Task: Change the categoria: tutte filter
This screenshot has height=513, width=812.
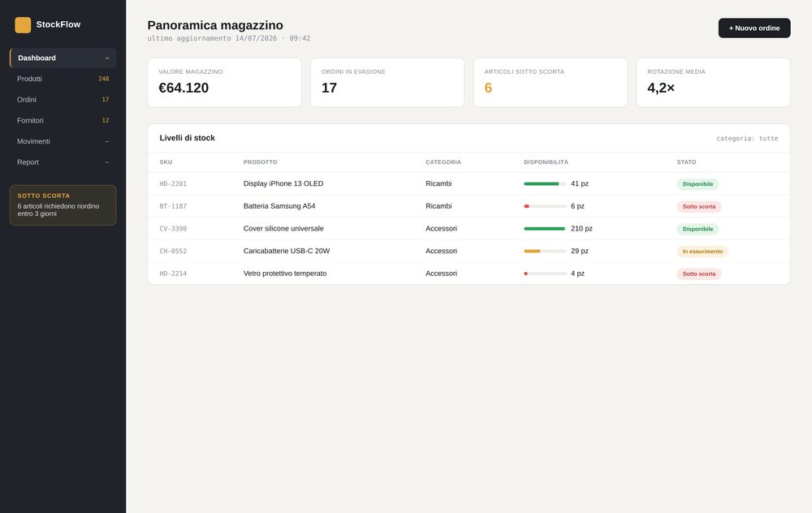Action: [x=747, y=138]
